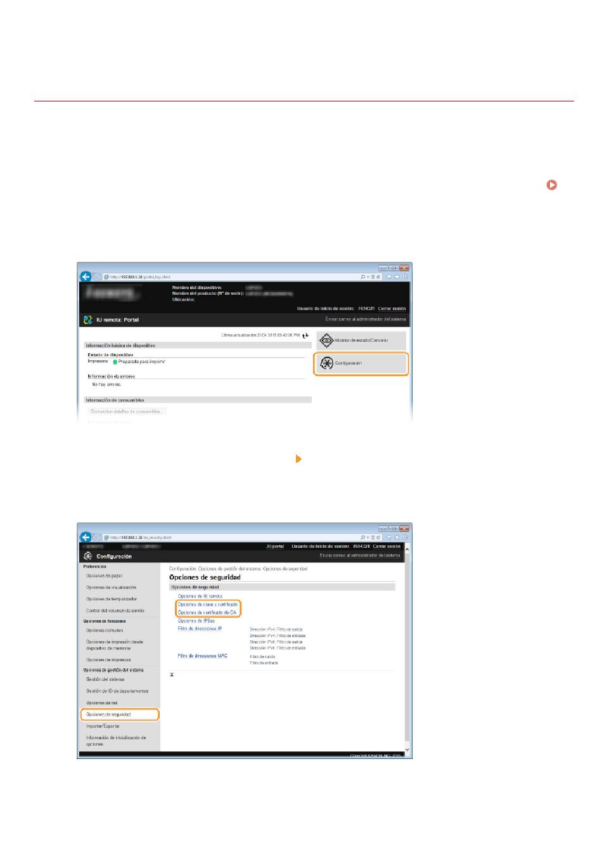Click tools gear icon in Configuración browser toolbar
Image resolution: width=602 pixels, height=868 pixels.
coord(404,538)
